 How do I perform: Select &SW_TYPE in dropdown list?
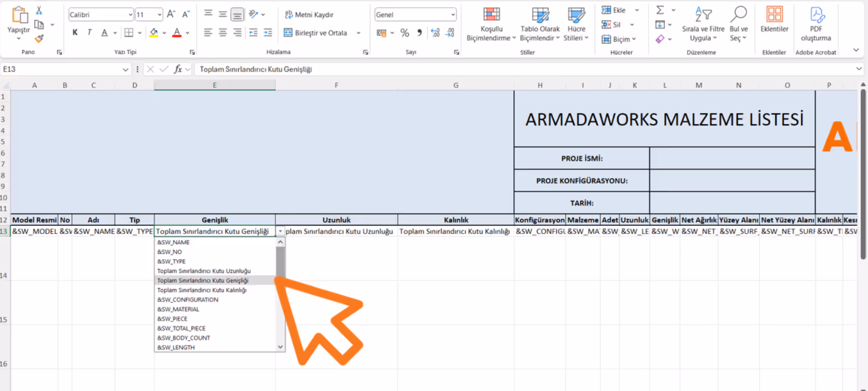(171, 261)
